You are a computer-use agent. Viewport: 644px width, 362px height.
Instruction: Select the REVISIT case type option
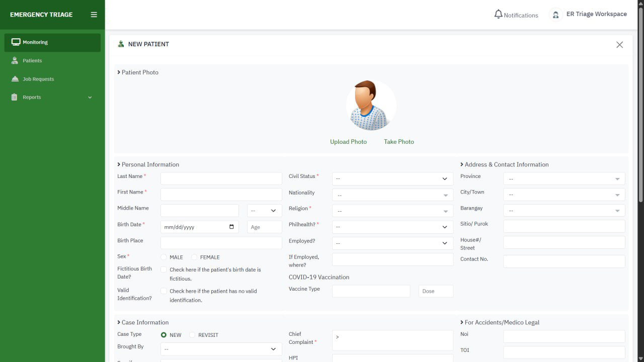coord(192,335)
